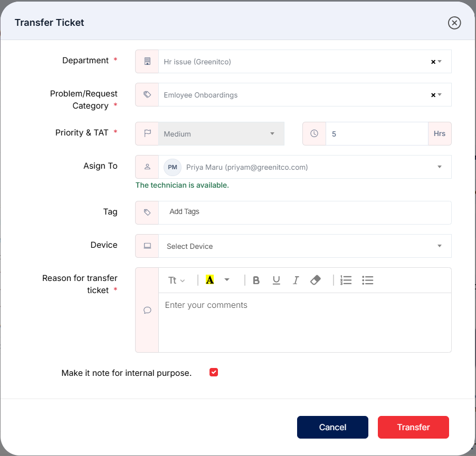Click 'The technician is available.' message
Image resolution: width=476 pixels, height=456 pixels.
(x=182, y=185)
